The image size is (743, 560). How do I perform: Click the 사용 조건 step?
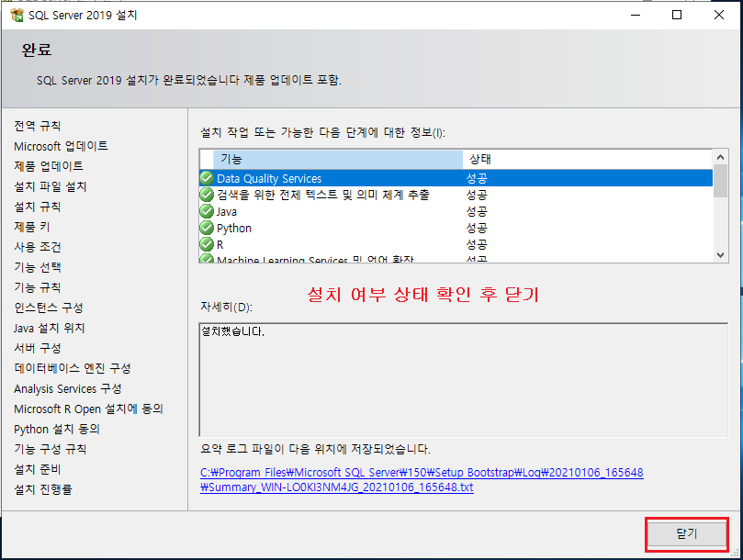pos(38,247)
